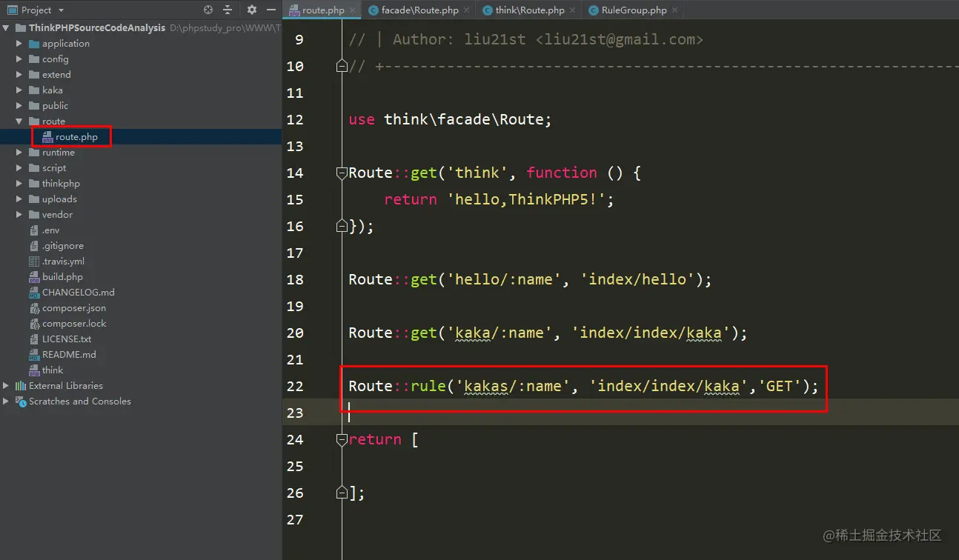The height and width of the screenshot is (560, 959).
Task: Expand the kaka folder arrow
Action: (20, 90)
